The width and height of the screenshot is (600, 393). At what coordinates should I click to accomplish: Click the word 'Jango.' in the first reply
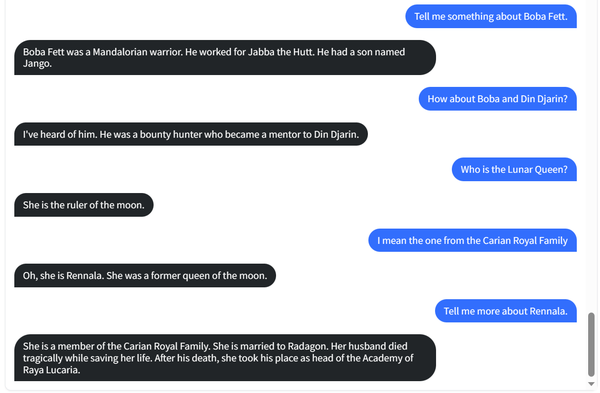point(37,64)
